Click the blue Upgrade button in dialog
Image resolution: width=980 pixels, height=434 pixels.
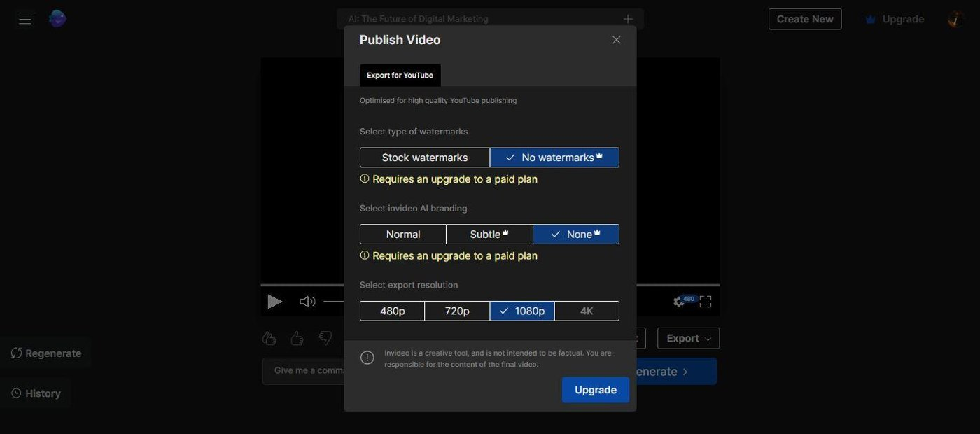tap(595, 390)
